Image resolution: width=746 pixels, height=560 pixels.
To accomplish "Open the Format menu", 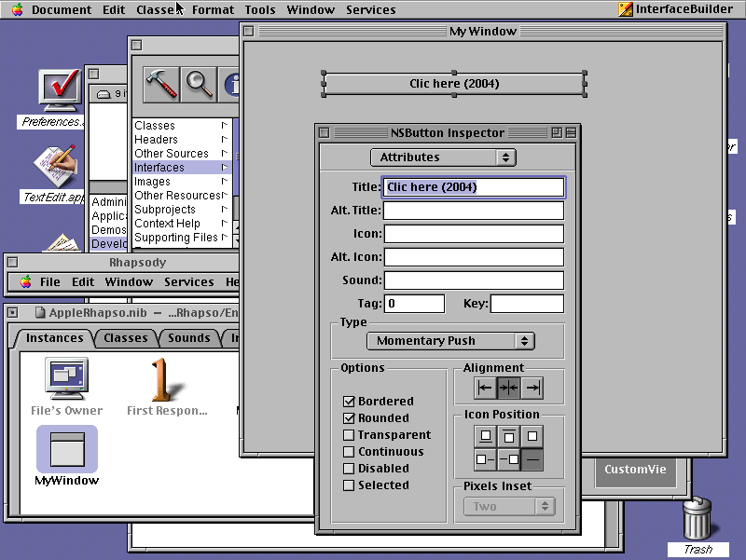I will point(213,9).
